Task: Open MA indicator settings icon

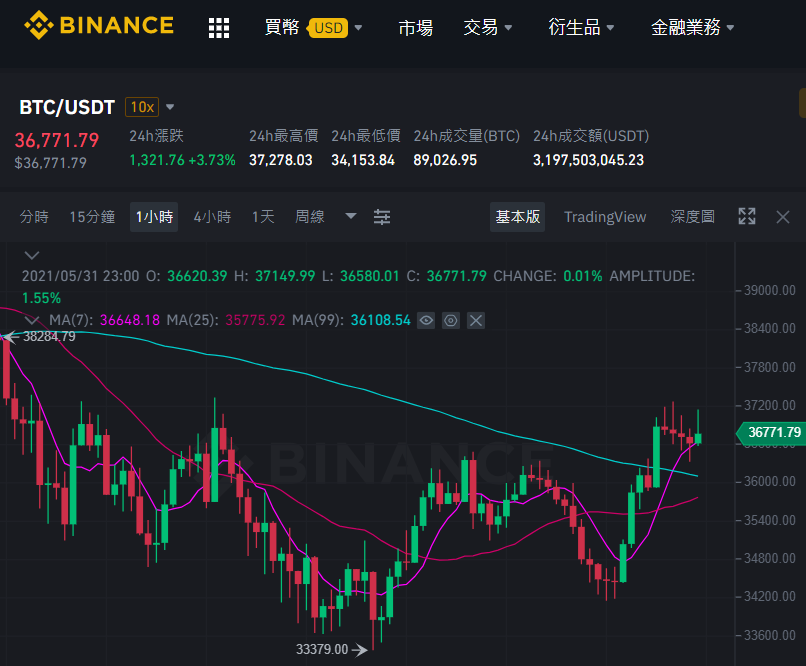Action: pos(451,321)
